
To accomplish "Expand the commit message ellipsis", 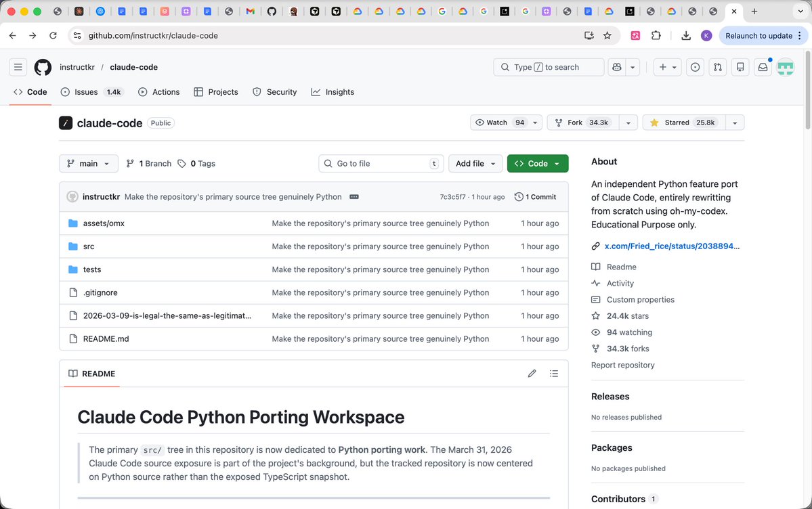I will (x=354, y=197).
